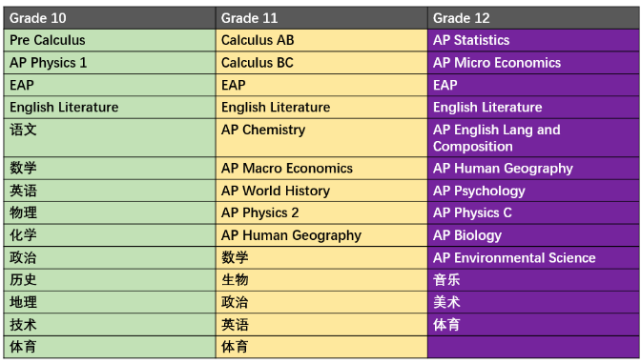Click AP English Lang and Composition cell
The image size is (641, 364).
pos(533,137)
